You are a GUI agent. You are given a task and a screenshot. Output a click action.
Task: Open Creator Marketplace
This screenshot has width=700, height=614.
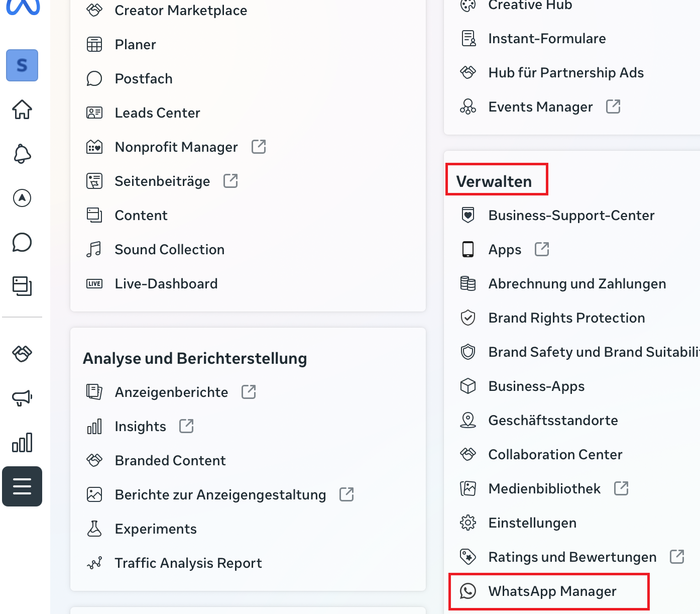[181, 10]
